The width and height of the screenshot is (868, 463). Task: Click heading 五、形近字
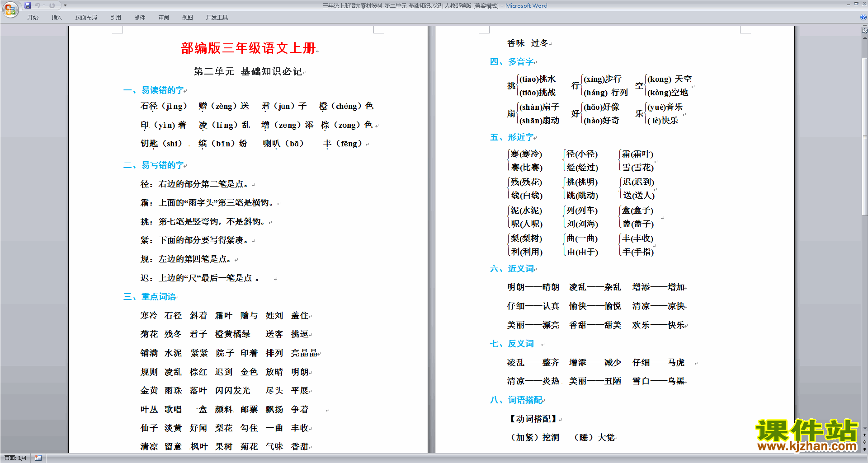(x=512, y=137)
